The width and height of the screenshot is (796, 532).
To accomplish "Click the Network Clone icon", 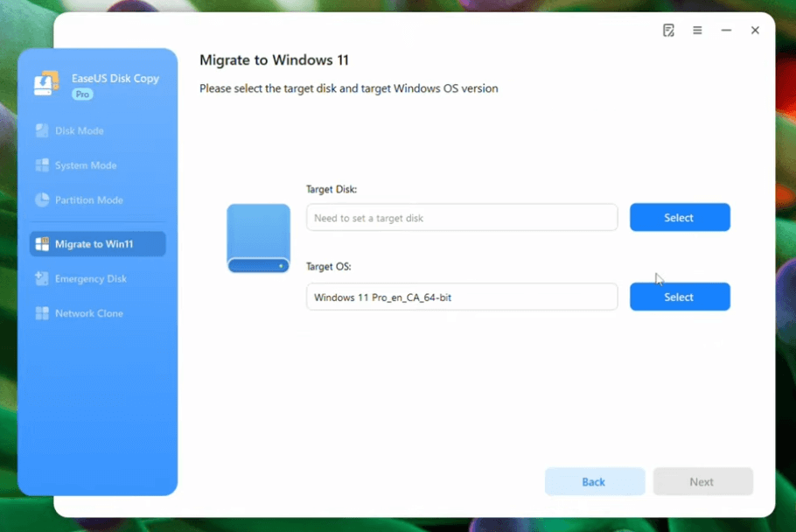I will point(42,313).
